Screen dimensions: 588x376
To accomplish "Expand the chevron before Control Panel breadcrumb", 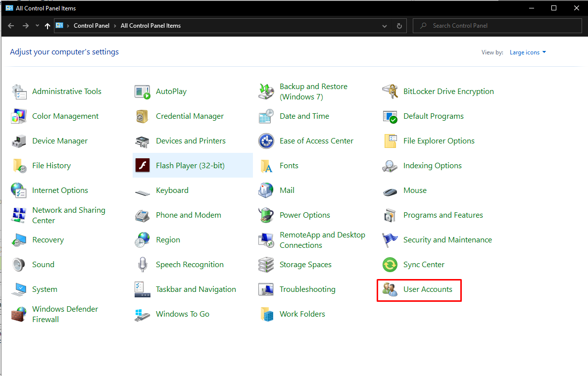I will [x=68, y=26].
